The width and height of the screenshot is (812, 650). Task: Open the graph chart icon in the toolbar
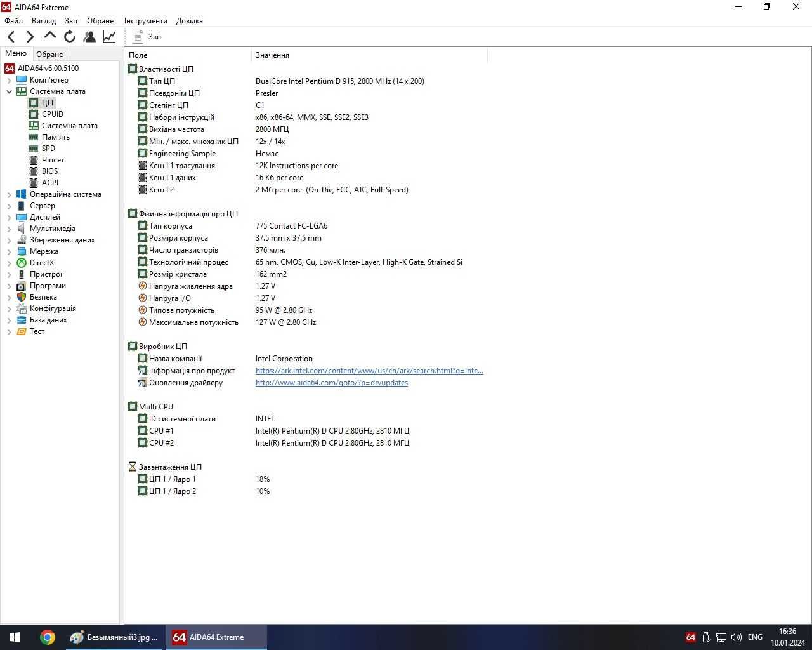(109, 37)
